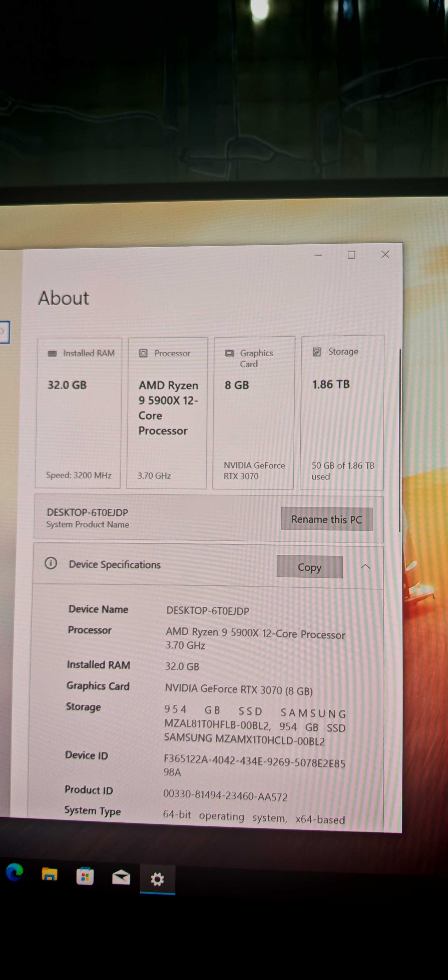The width and height of the screenshot is (448, 980).
Task: Minimize the Settings window
Action: (318, 255)
